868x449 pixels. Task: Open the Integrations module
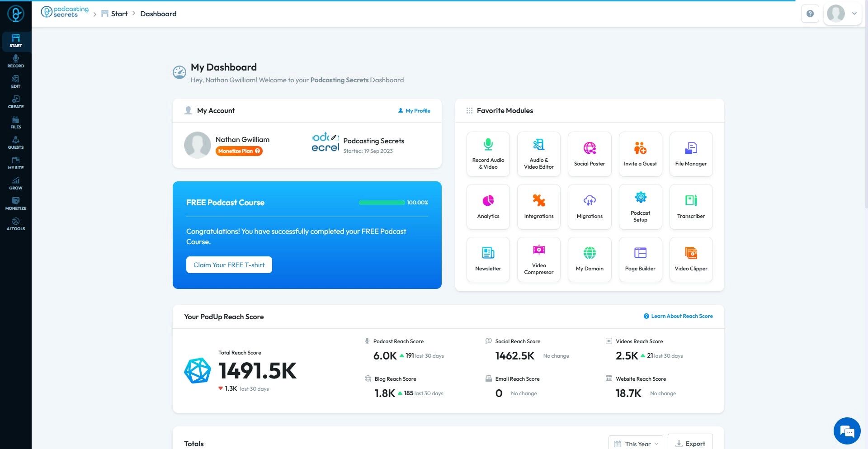tap(539, 207)
